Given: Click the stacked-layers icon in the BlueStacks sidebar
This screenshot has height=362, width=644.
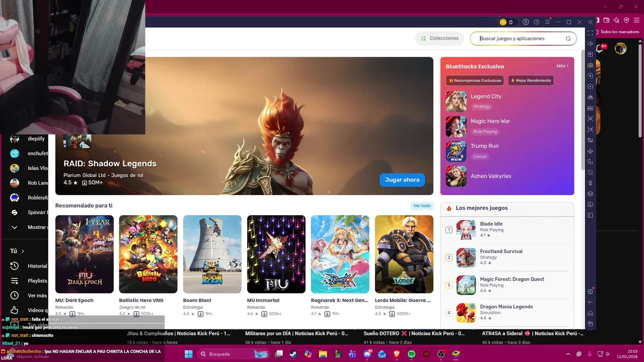Looking at the screenshot, I should (x=591, y=194).
